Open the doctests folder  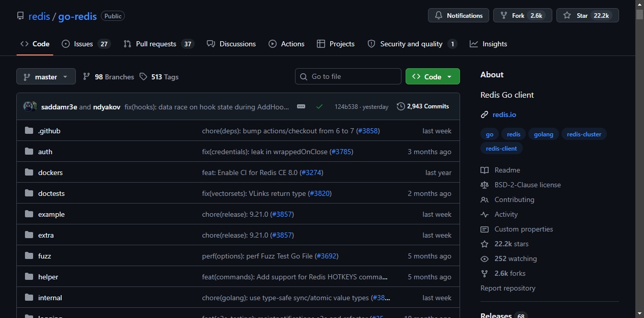click(x=51, y=193)
